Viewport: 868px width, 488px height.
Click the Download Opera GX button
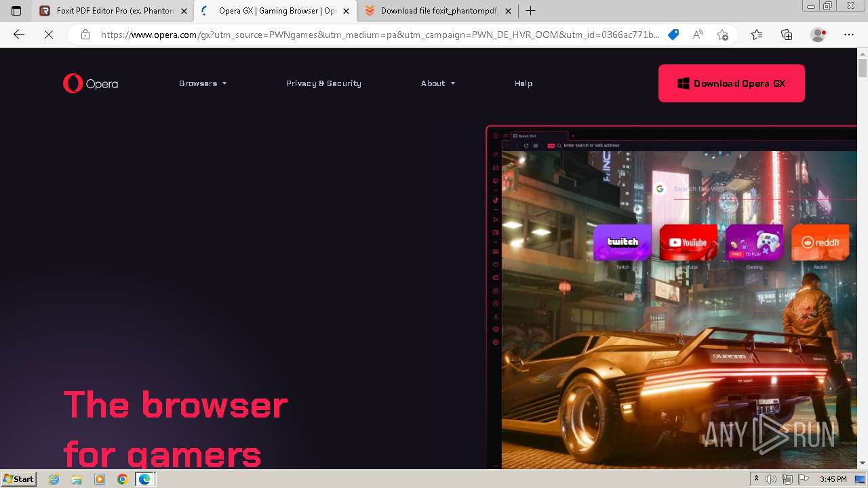tap(732, 83)
